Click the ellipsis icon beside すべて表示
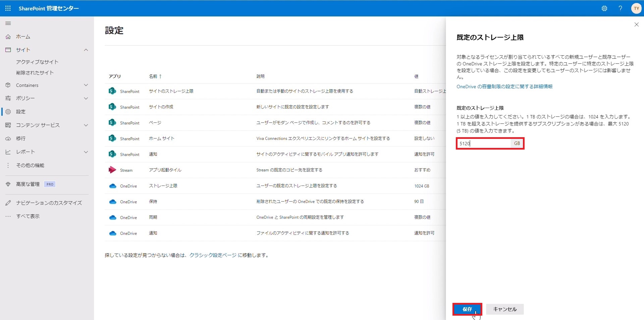This screenshot has height=320, width=644. pyautogui.click(x=8, y=216)
